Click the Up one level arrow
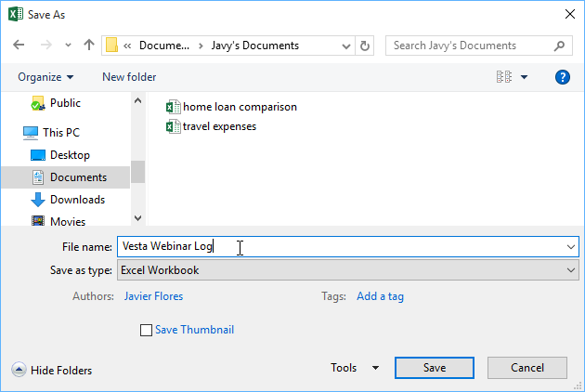This screenshot has height=392, width=585. (x=89, y=46)
